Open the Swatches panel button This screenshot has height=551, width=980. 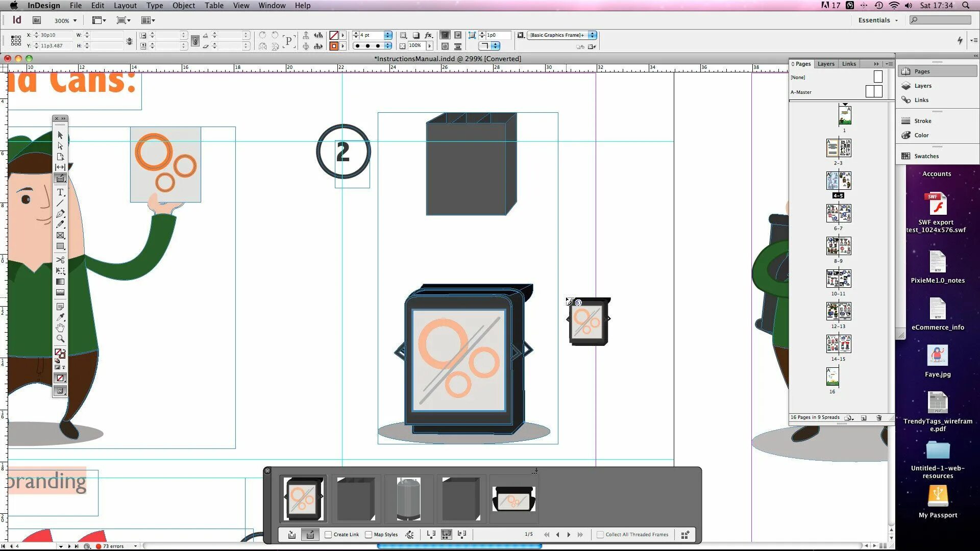[x=926, y=156]
